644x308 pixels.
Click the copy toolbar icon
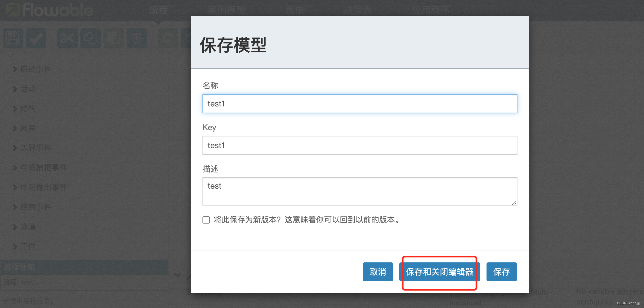[x=90, y=38]
